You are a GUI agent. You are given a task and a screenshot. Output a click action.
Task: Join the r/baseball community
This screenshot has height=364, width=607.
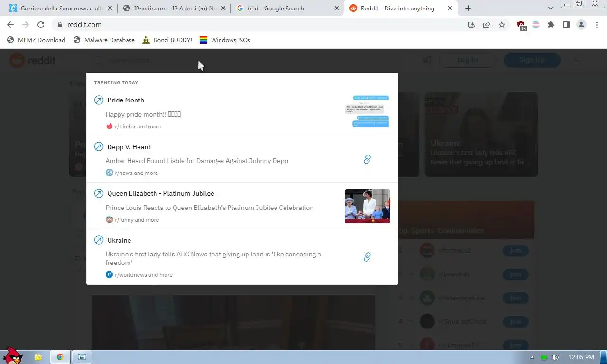(515, 274)
